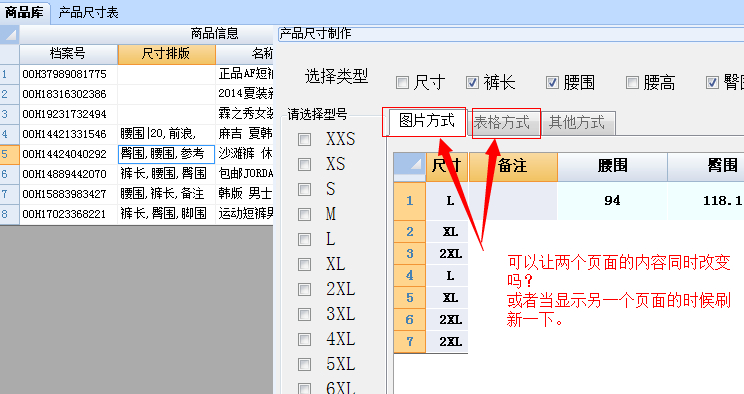Screen dimensions: 744x394
Task: Open the 产品尺寸表 top tab
Action: [88, 12]
